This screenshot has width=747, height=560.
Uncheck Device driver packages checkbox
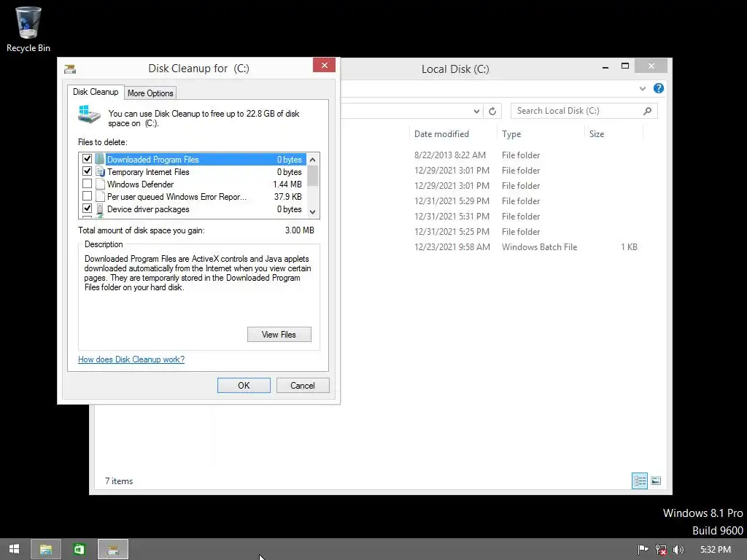(88, 208)
